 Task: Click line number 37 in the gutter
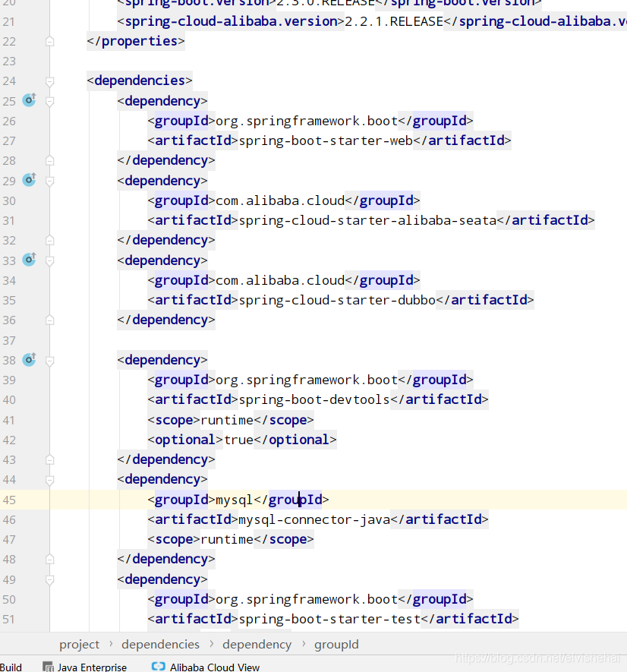9,341
